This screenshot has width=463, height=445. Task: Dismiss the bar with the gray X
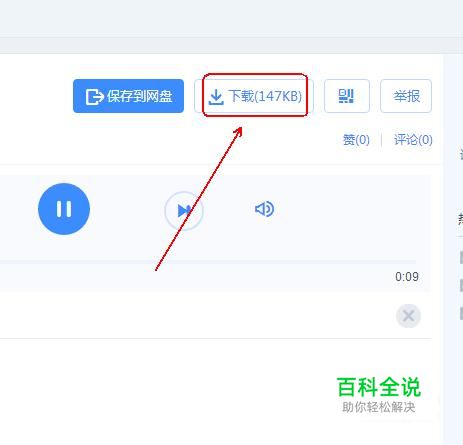click(x=408, y=316)
